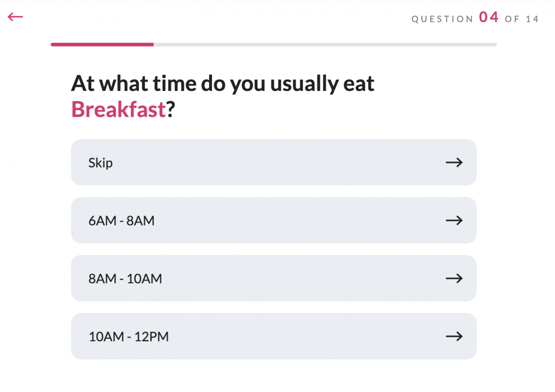
Task: Click the word QUESTION in the counter
Action: [443, 19]
